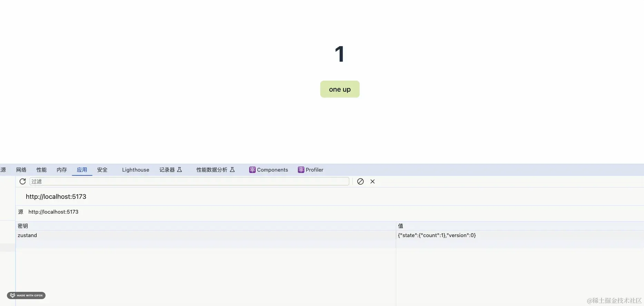
Task: Delete the selected entry with the X icon
Action: pyautogui.click(x=372, y=181)
